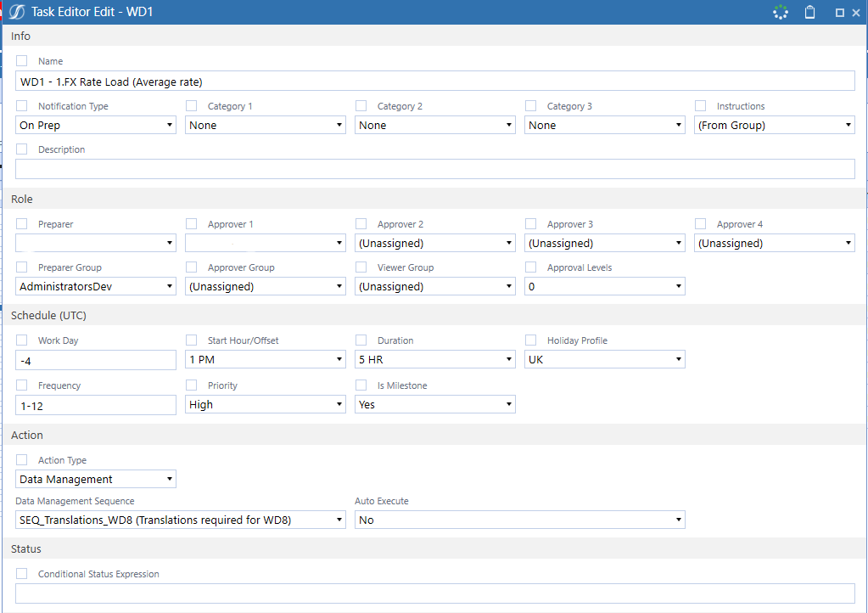Open the Auto Execute dropdown set to No
Viewport: 868px width, 613px height.
[x=519, y=519]
